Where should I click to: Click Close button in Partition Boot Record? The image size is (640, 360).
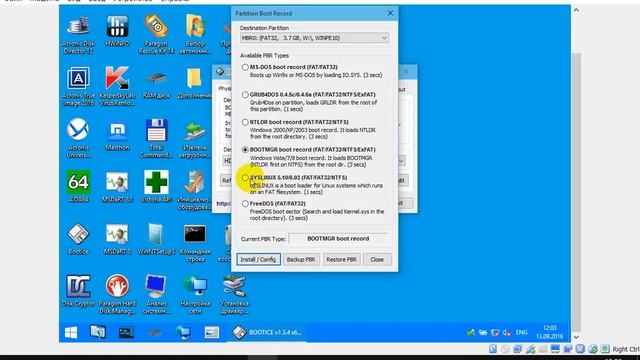pyautogui.click(x=377, y=260)
